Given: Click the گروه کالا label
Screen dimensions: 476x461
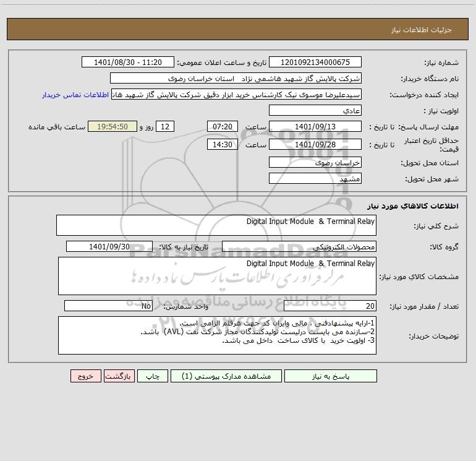Looking at the screenshot, I should 444,247.
